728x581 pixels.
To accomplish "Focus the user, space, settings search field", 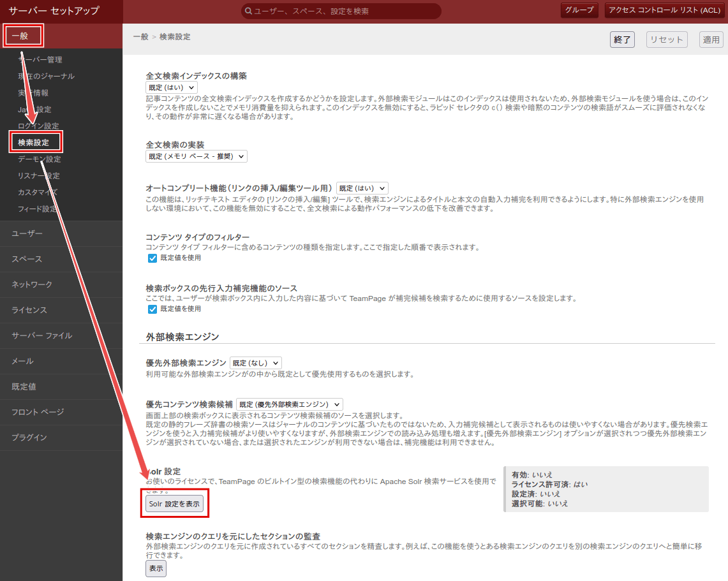I will tap(341, 11).
